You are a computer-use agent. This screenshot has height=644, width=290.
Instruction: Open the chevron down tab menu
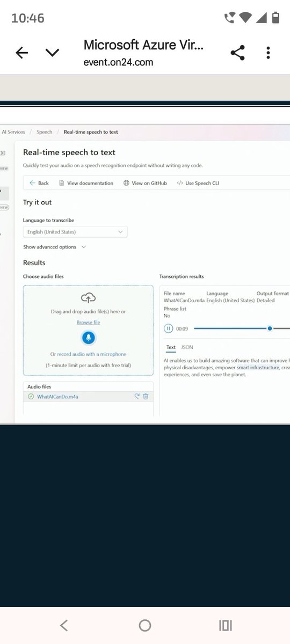click(x=52, y=53)
